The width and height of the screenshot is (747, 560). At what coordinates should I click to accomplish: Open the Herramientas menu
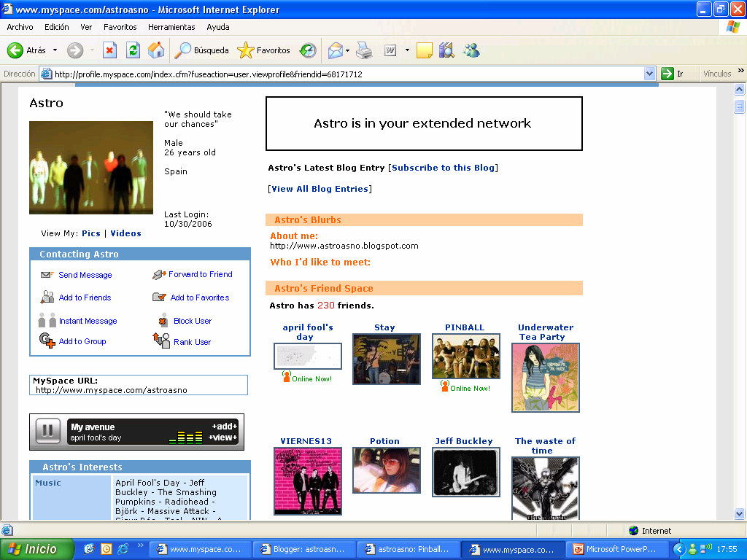pyautogui.click(x=171, y=27)
